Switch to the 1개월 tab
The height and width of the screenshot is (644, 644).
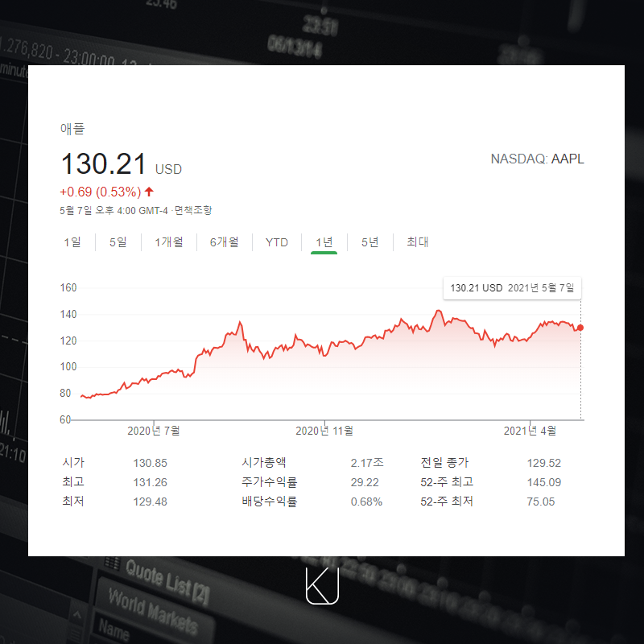[169, 242]
